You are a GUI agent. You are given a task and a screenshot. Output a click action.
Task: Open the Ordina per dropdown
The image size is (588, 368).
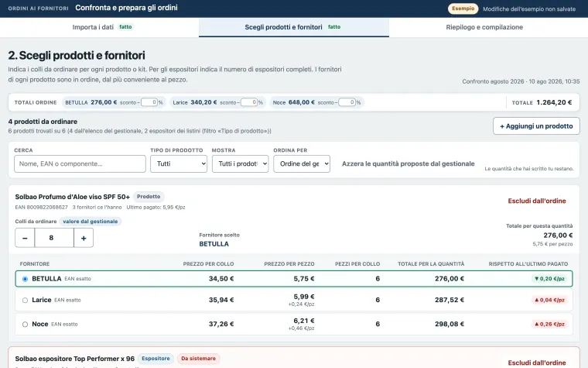pyautogui.click(x=302, y=163)
